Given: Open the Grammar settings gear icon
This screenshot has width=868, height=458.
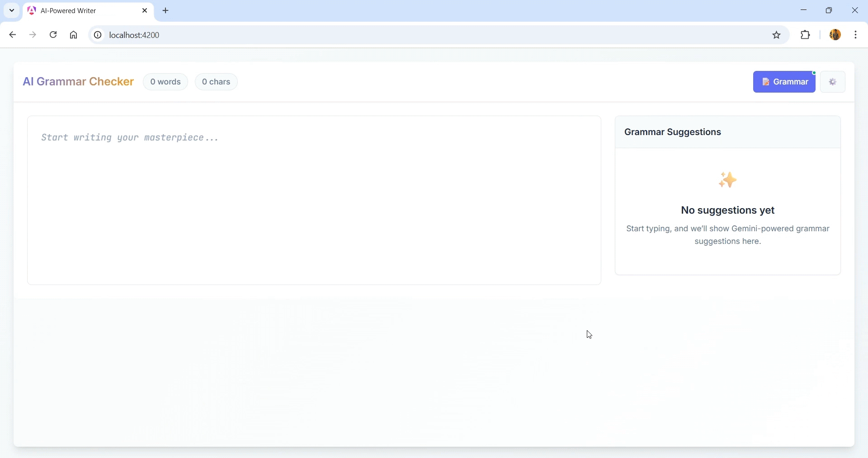Looking at the screenshot, I should coord(832,82).
